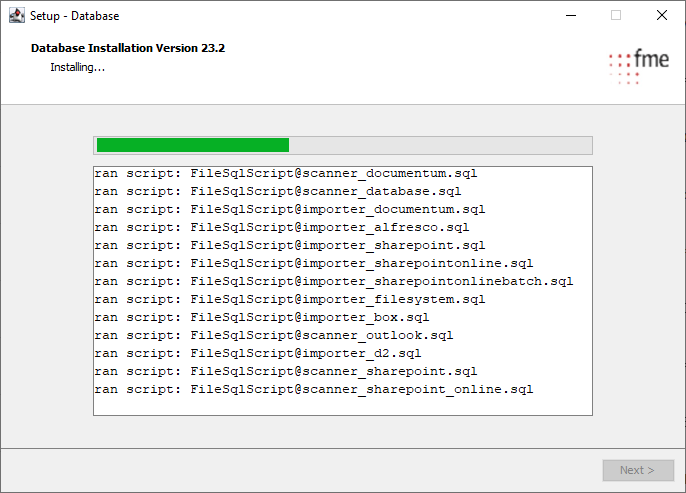686x493 pixels.
Task: Click the setup app icon in title bar
Action: coord(17,15)
